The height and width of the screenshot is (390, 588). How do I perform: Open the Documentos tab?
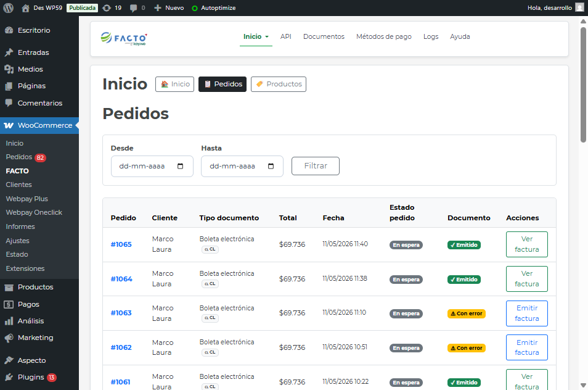click(x=324, y=36)
